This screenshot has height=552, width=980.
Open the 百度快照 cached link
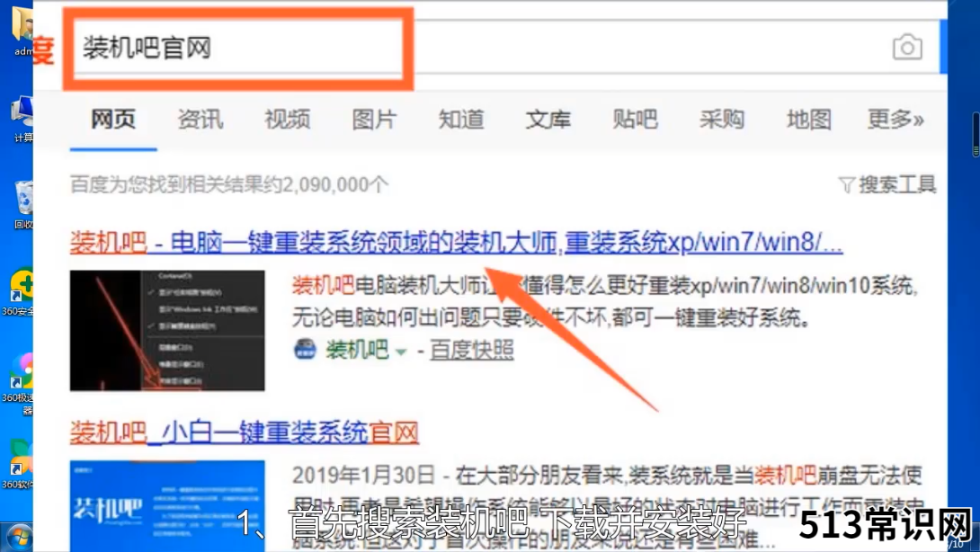pos(471,350)
